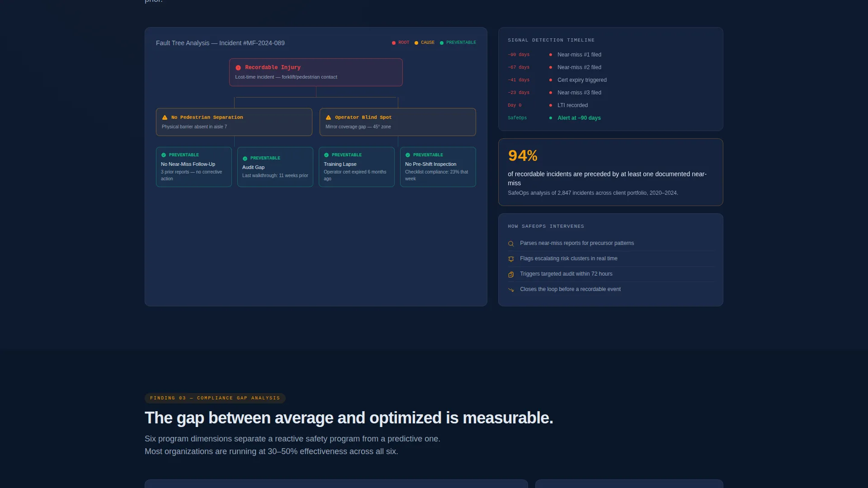Screen dimensions: 868x488
Task: Click the Signal Detection Timeline heading
Action: (x=551, y=40)
